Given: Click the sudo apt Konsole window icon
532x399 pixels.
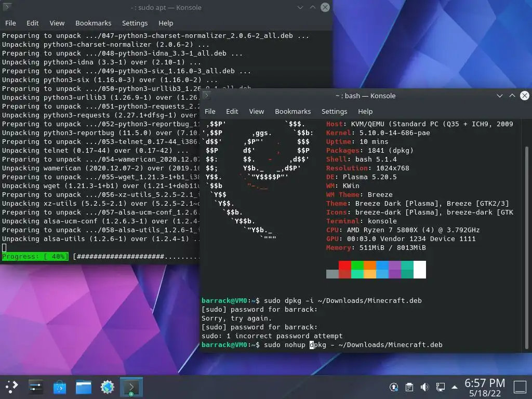Looking at the screenshot, I should (x=7, y=7).
